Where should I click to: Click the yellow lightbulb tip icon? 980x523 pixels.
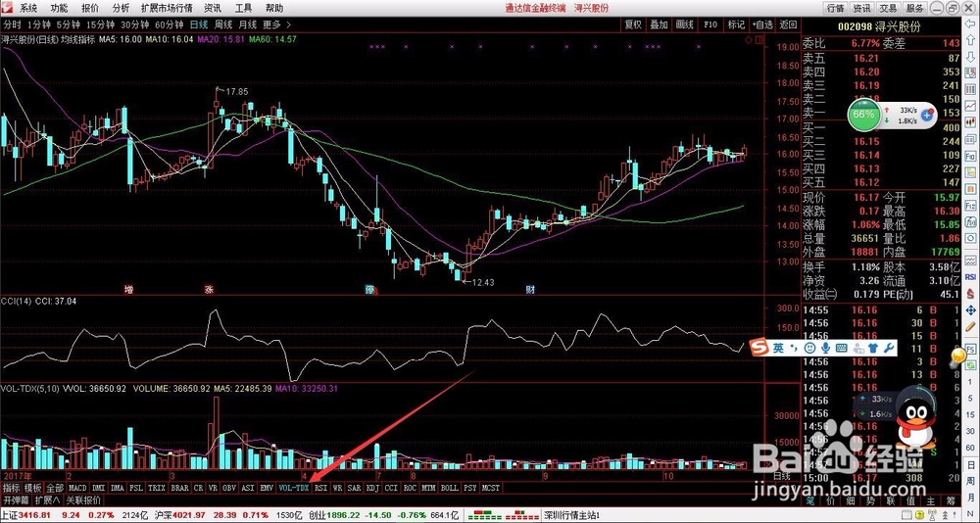point(958,357)
